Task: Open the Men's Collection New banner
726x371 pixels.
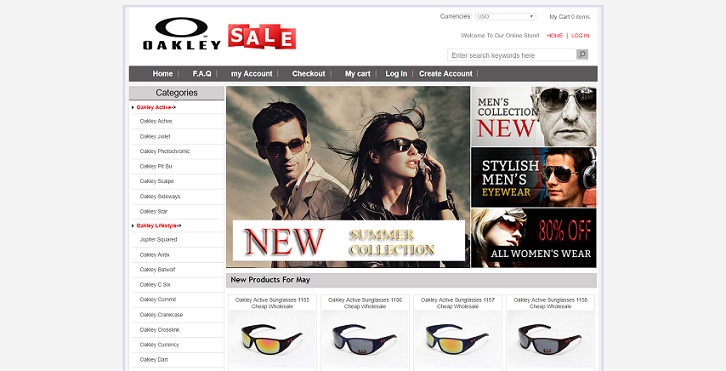Action: [x=534, y=116]
